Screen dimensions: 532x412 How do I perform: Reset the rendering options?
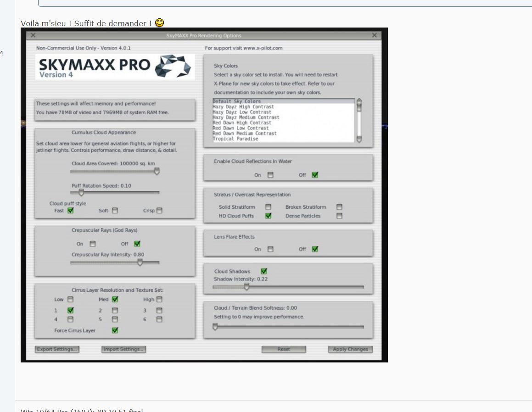(x=284, y=349)
